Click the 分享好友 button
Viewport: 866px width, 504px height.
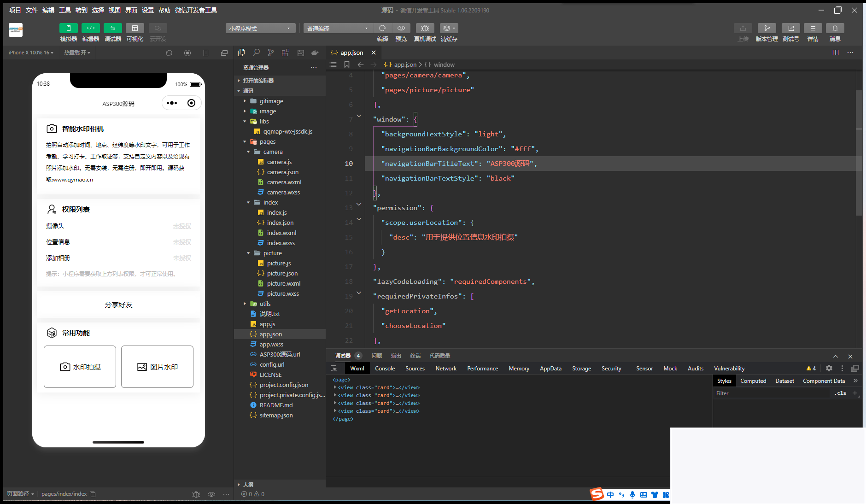click(x=118, y=305)
